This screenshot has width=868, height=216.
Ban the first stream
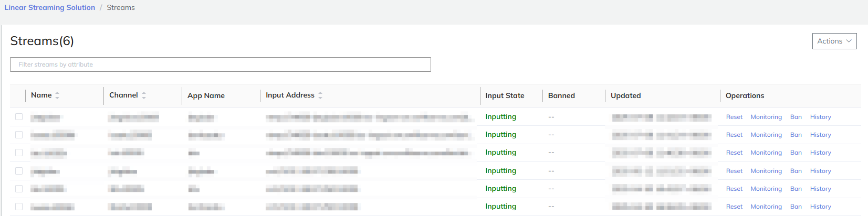point(796,117)
